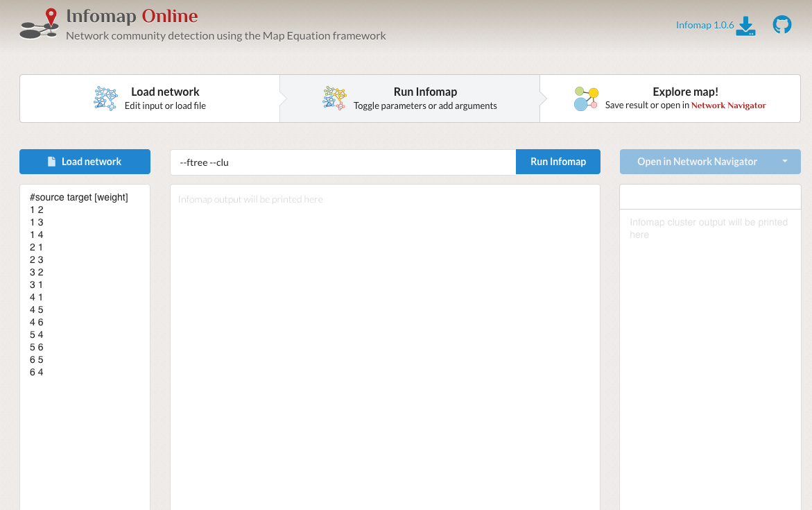Select the Run Infomap step tab
812x510 pixels.
pos(410,99)
